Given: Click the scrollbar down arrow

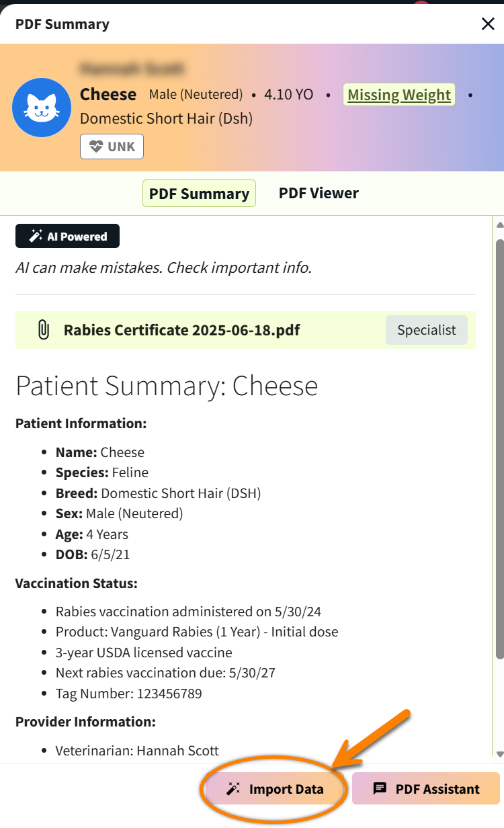Looking at the screenshot, I should point(499,755).
